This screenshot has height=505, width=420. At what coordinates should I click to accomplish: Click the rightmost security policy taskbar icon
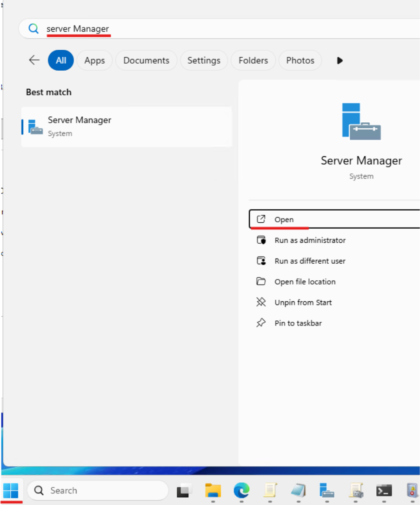[412, 491]
